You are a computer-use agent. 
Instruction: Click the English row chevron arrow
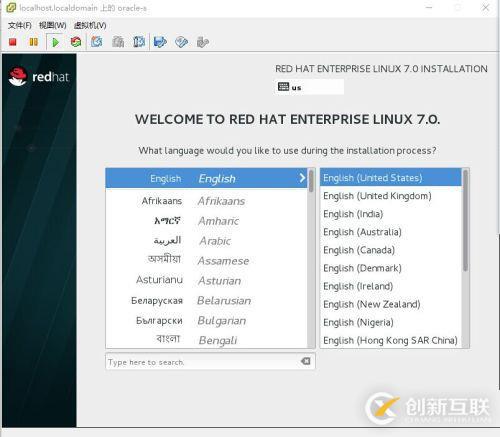pos(302,178)
